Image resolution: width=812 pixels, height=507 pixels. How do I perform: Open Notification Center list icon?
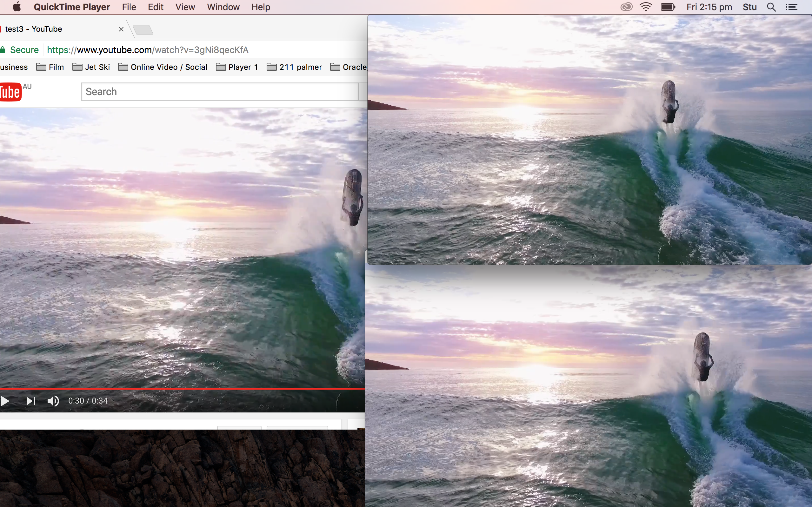click(x=792, y=7)
